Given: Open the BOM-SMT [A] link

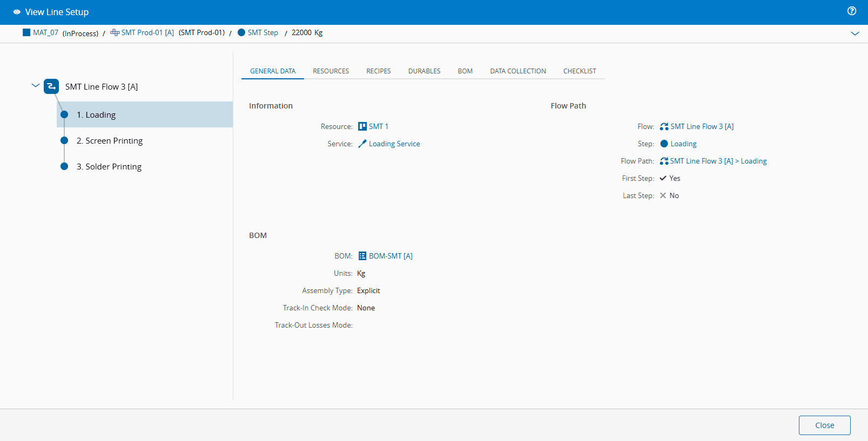Looking at the screenshot, I should pyautogui.click(x=391, y=256).
